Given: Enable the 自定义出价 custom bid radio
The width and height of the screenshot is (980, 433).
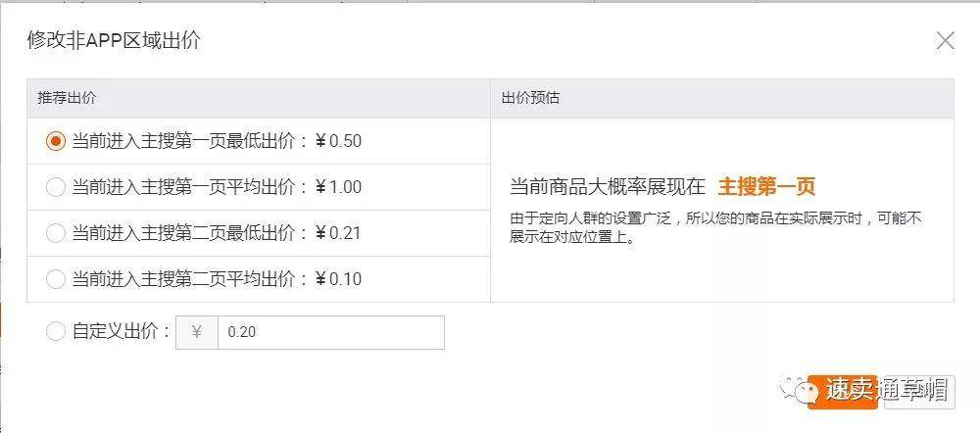Looking at the screenshot, I should [56, 332].
